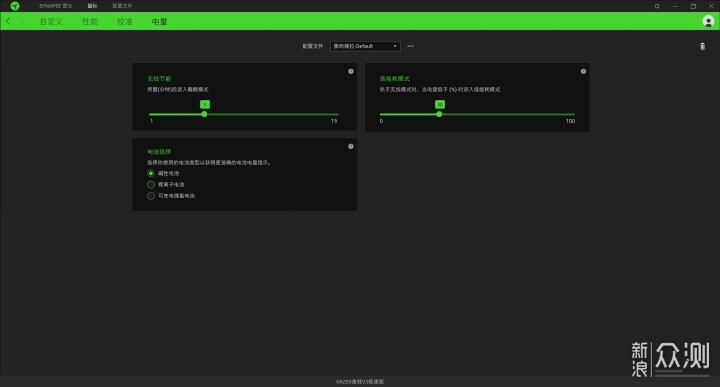This screenshot has height=387, width=720.
Task: Adjust the sleep mode minutes slider
Action: (x=204, y=114)
